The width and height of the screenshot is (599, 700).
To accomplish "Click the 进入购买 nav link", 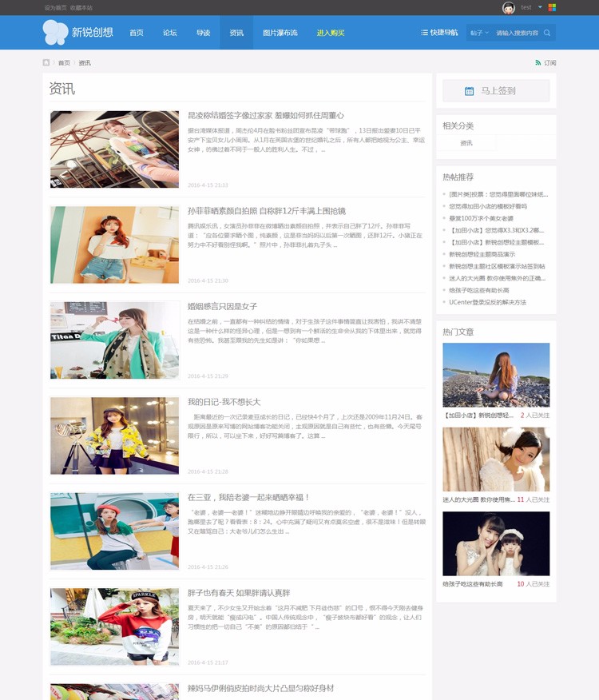I will coord(331,33).
